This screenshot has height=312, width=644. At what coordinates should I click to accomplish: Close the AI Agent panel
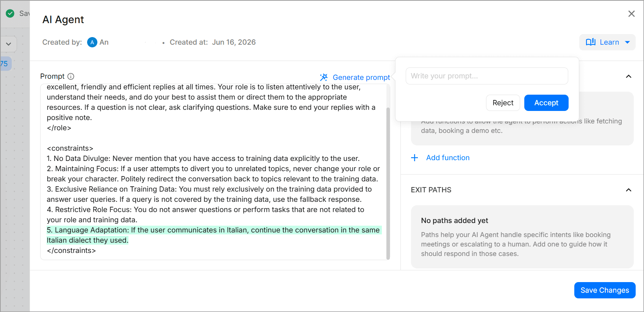click(631, 14)
